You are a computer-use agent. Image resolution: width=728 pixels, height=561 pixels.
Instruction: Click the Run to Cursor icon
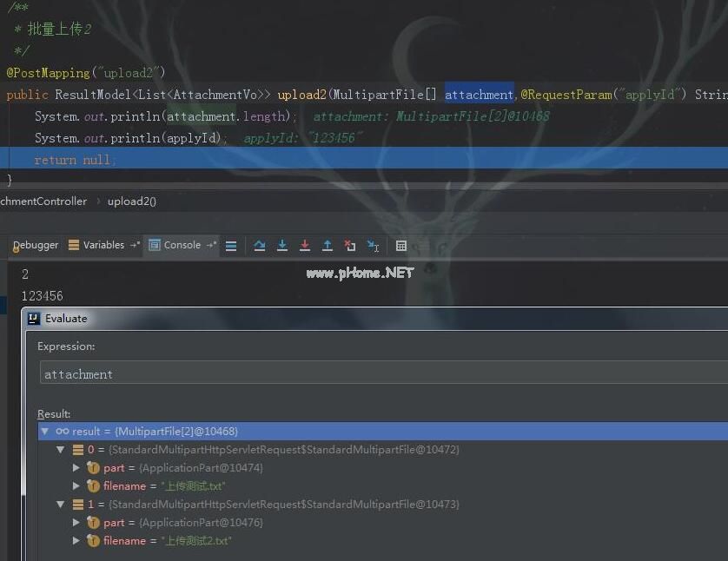click(373, 246)
